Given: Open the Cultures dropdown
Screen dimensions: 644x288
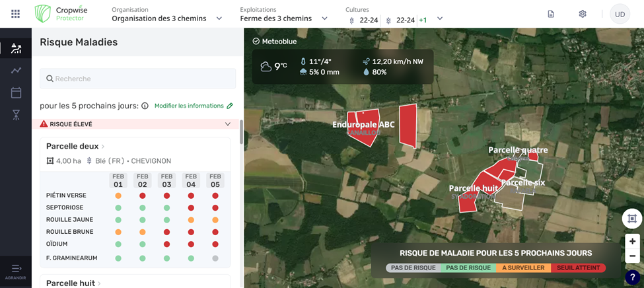Looking at the screenshot, I should (440, 19).
